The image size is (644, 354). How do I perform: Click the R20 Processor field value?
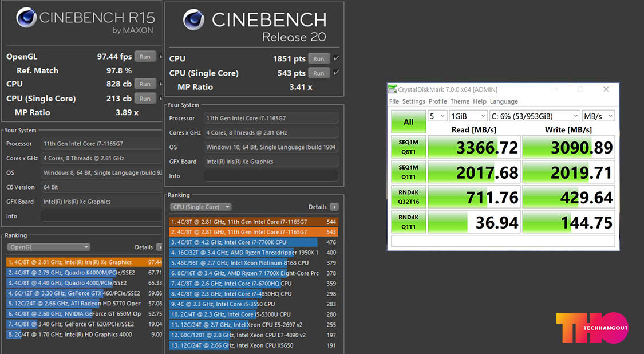click(x=271, y=118)
